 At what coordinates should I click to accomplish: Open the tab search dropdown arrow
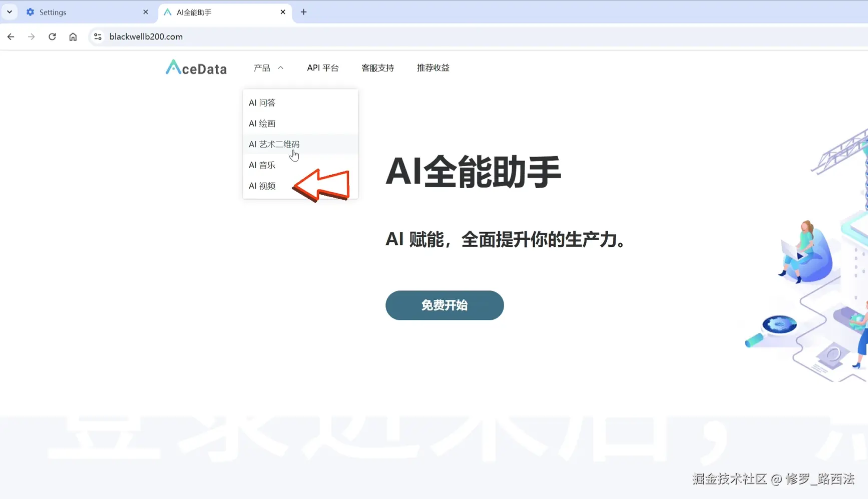(x=9, y=12)
